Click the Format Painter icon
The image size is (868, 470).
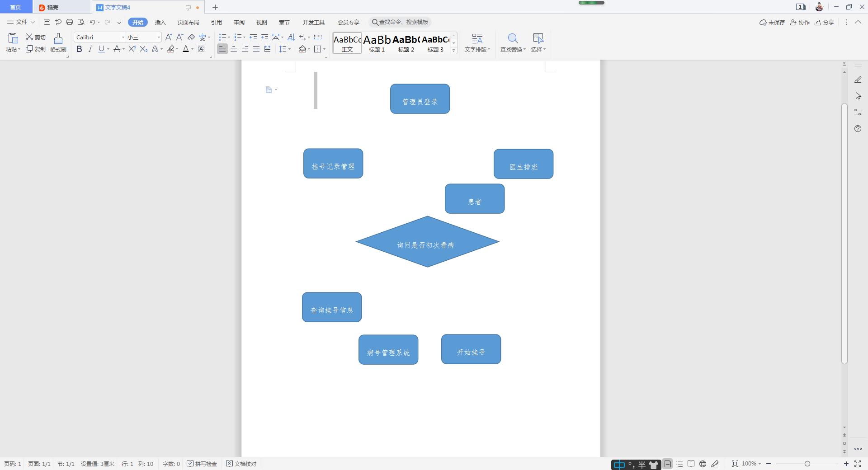click(58, 43)
